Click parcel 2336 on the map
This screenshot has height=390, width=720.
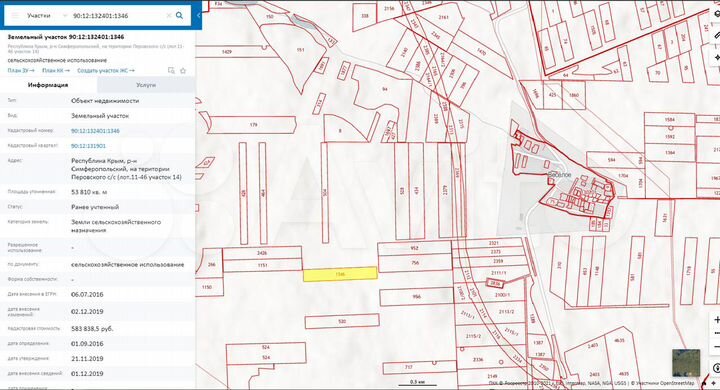click(x=478, y=359)
